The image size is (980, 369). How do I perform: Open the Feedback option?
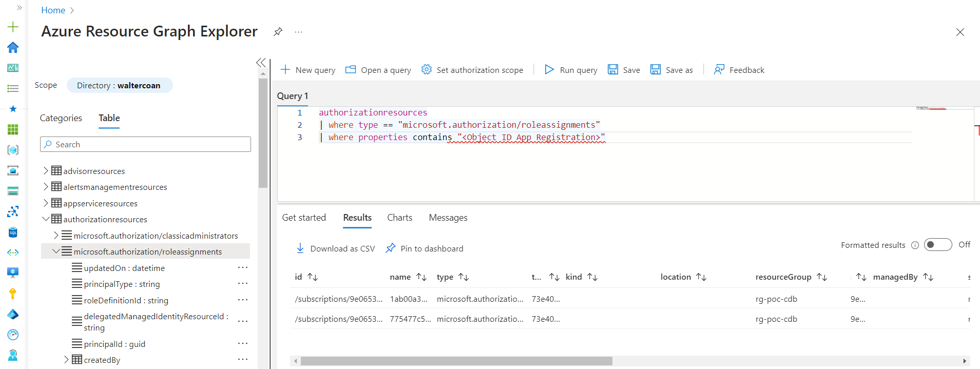click(739, 70)
